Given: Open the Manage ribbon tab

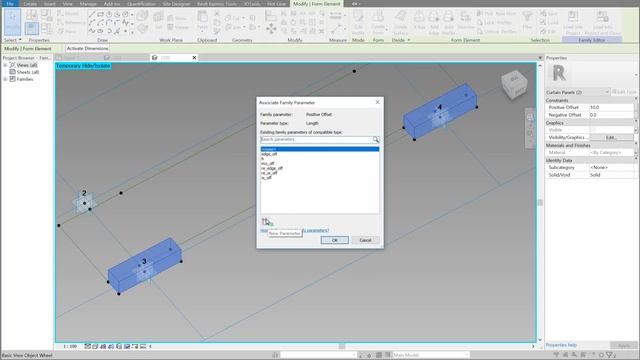Looking at the screenshot, I should [x=88, y=4].
